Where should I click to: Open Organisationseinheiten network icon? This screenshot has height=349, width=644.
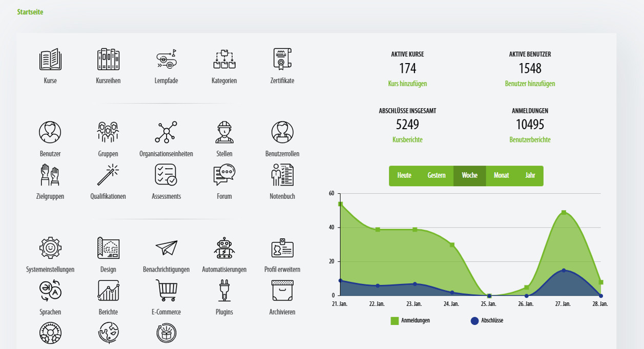pyautogui.click(x=166, y=132)
